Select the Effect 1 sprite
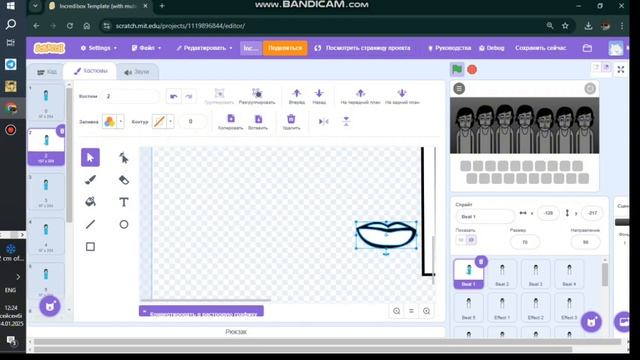640x360 pixels. point(502,308)
